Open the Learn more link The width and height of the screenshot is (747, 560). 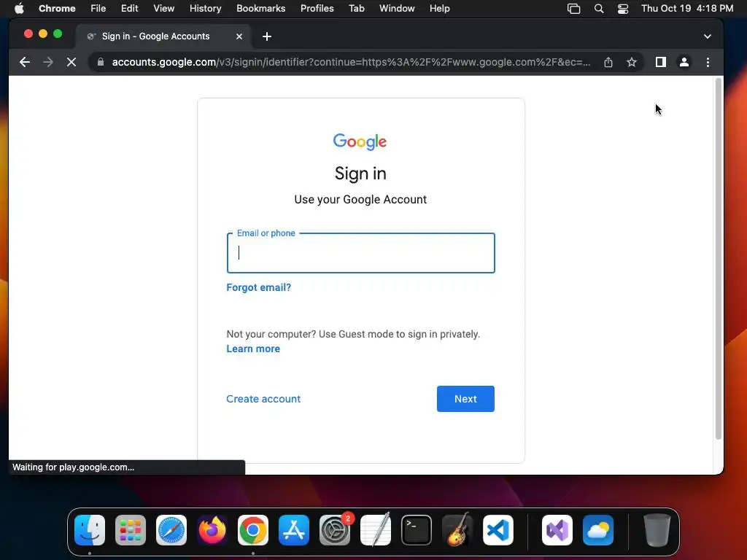click(253, 349)
